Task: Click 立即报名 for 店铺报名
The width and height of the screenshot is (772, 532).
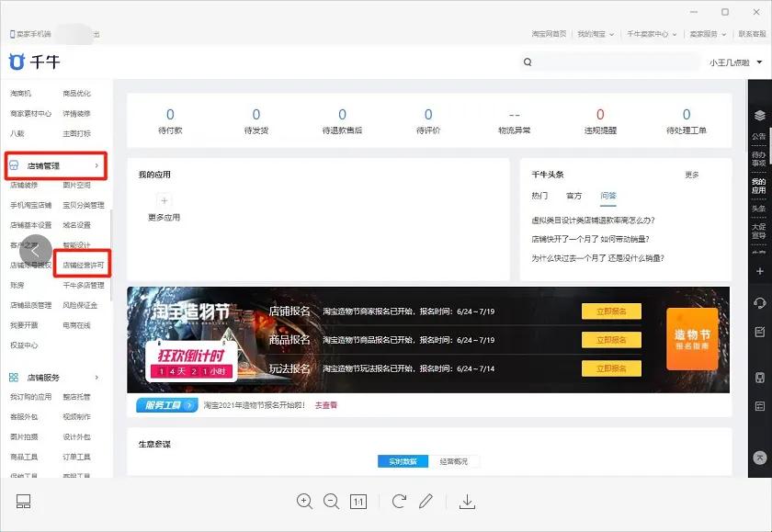Action: pos(612,311)
